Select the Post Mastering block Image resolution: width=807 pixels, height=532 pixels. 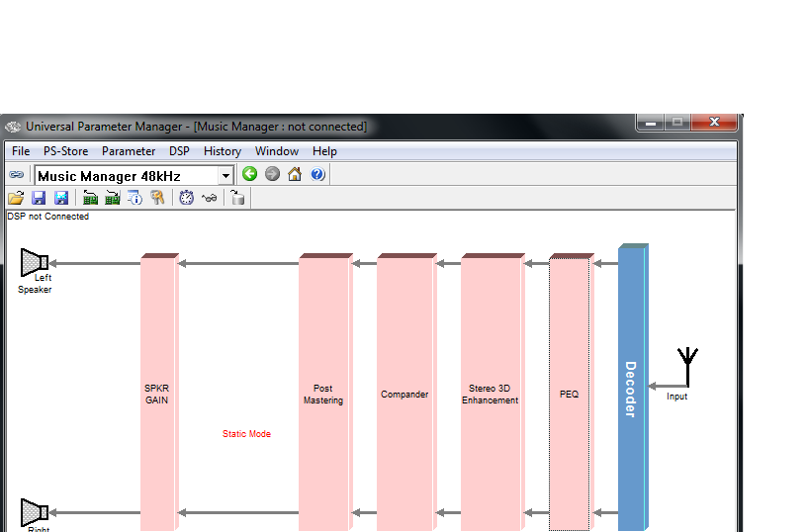(325, 392)
